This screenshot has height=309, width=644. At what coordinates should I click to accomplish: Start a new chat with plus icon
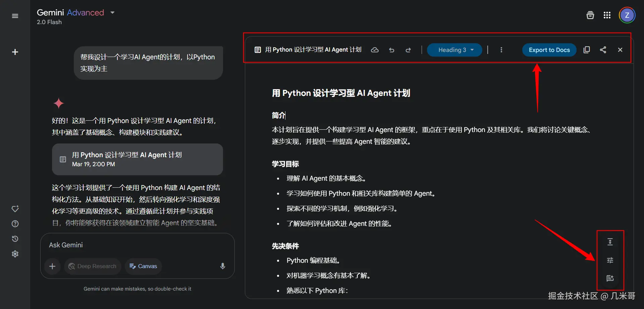coord(15,52)
